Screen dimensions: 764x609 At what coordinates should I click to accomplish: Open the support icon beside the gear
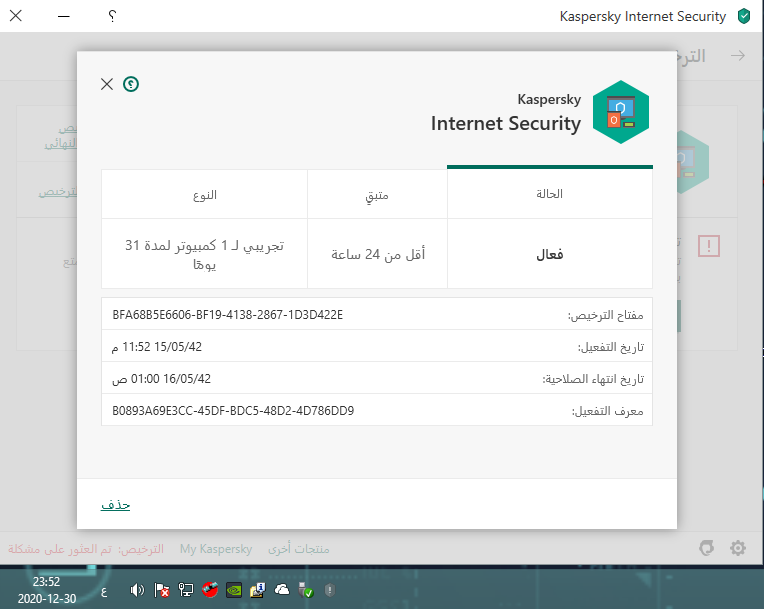coord(707,548)
